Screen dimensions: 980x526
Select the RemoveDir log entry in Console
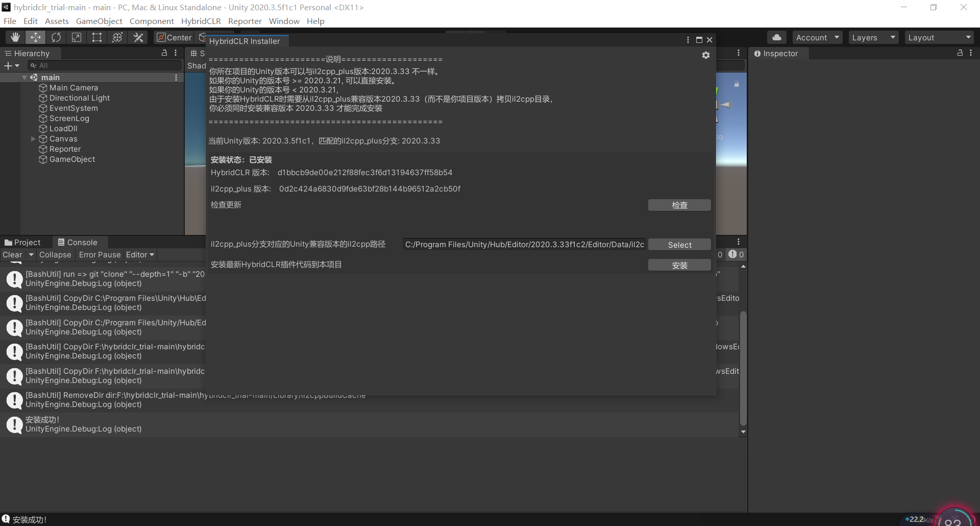[x=370, y=400]
